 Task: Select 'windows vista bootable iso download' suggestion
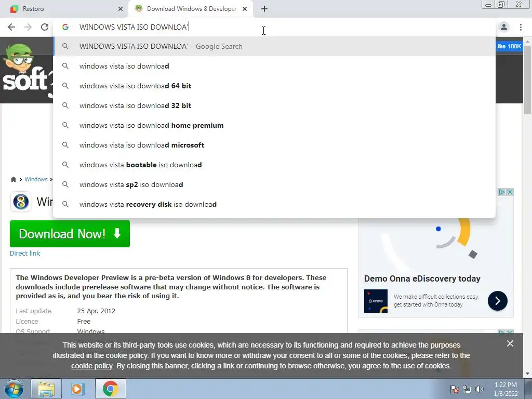click(x=274, y=165)
